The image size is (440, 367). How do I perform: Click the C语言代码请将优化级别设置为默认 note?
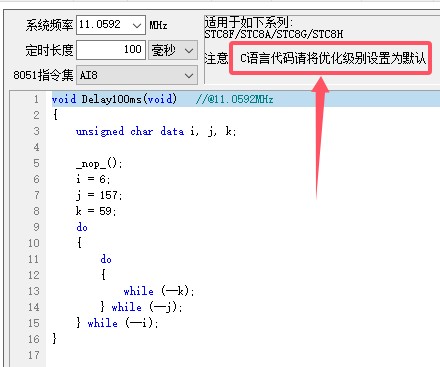point(333,58)
